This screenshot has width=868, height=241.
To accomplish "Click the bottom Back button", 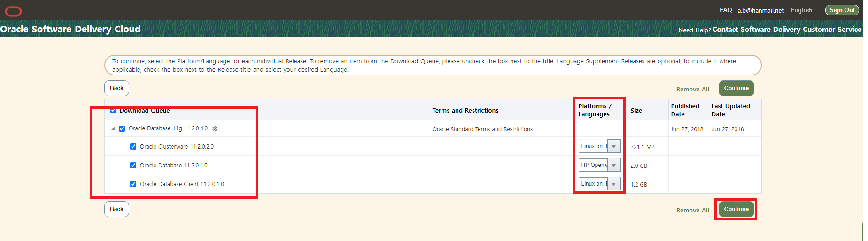I will pyautogui.click(x=116, y=209).
